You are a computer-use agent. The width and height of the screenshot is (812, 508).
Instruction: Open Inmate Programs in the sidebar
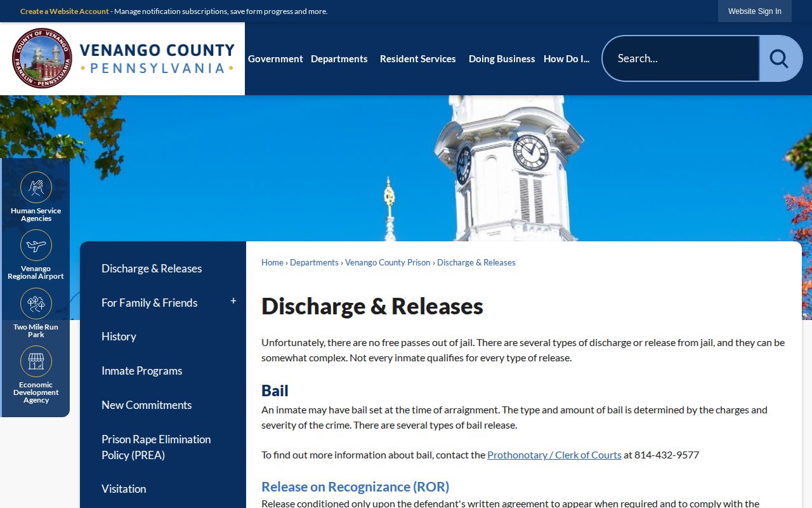142,371
